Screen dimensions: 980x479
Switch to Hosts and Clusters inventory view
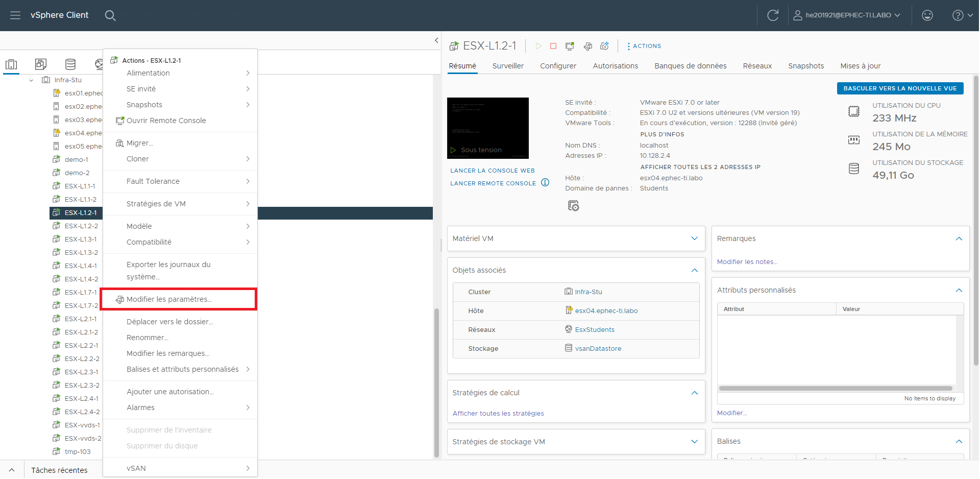click(11, 64)
